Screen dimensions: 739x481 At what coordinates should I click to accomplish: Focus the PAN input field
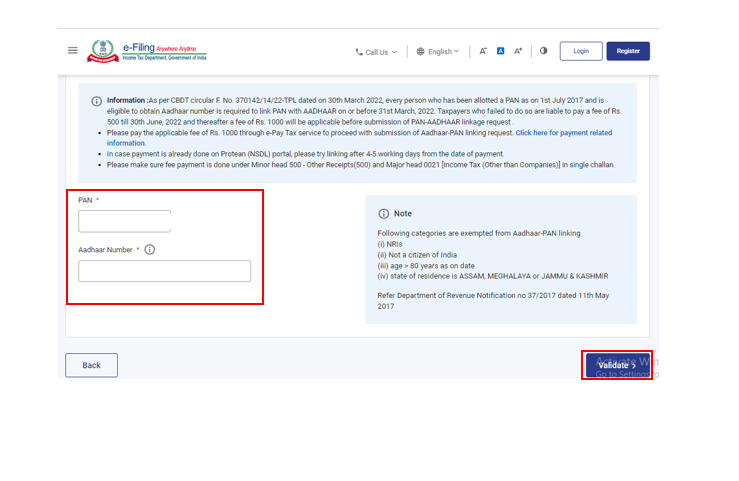tap(125, 221)
